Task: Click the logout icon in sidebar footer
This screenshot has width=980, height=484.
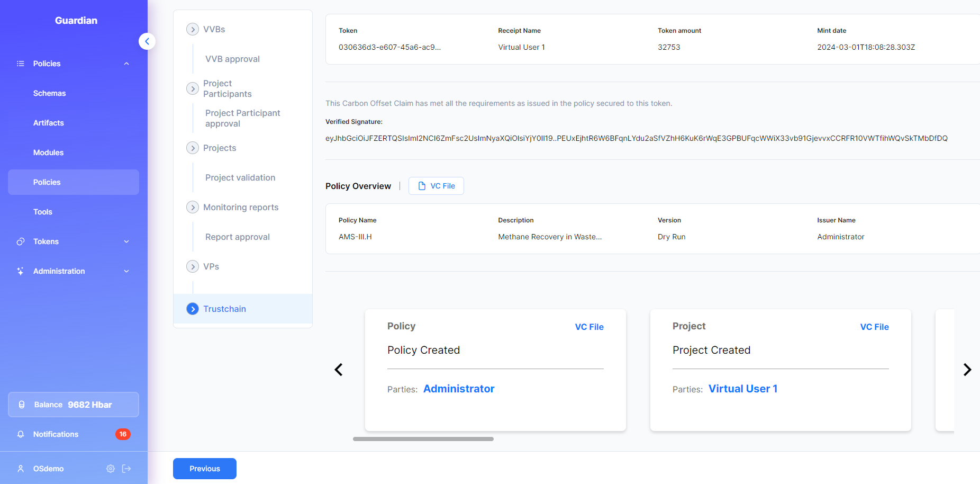Action: (x=126, y=469)
